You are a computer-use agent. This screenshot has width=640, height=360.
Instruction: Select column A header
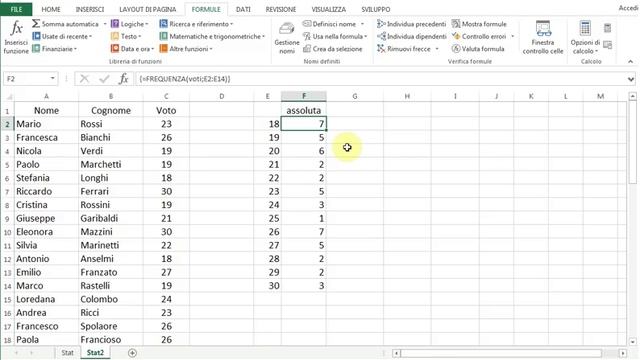coord(46,96)
